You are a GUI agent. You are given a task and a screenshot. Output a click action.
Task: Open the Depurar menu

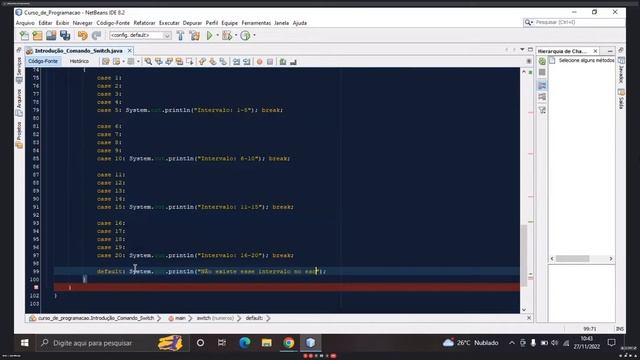(x=192, y=23)
